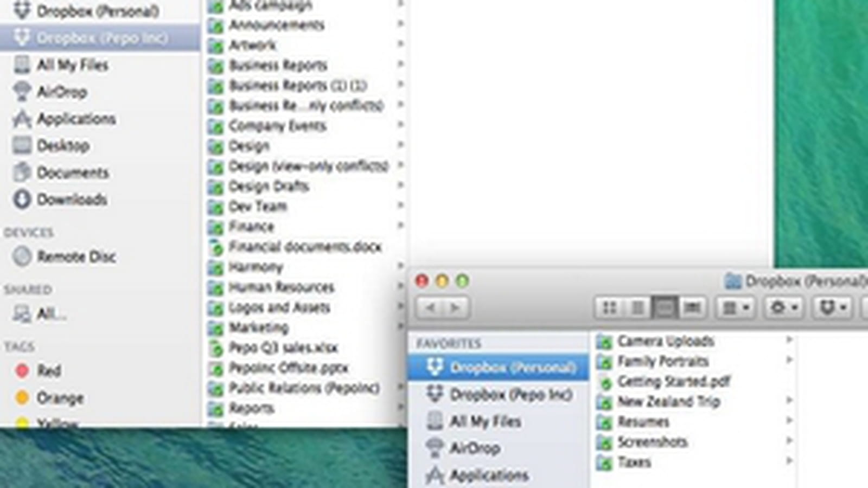The height and width of the screenshot is (488, 868).
Task: Select Dropbox (Pepo Inc) in back window sidebar
Action: coord(100,38)
